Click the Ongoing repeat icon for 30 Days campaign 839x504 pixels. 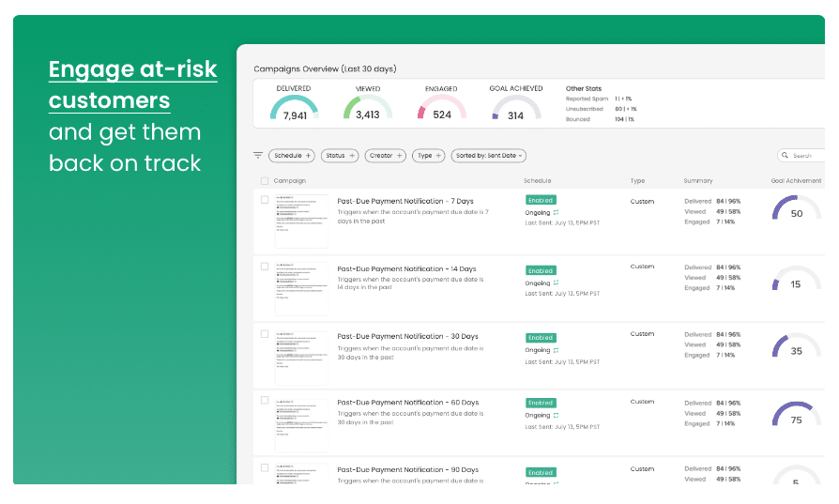pos(556,350)
